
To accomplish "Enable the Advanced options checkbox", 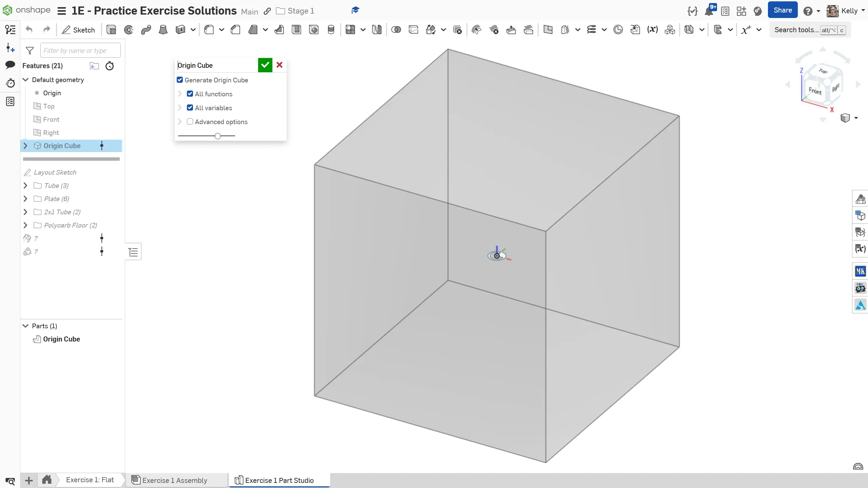I will (190, 122).
